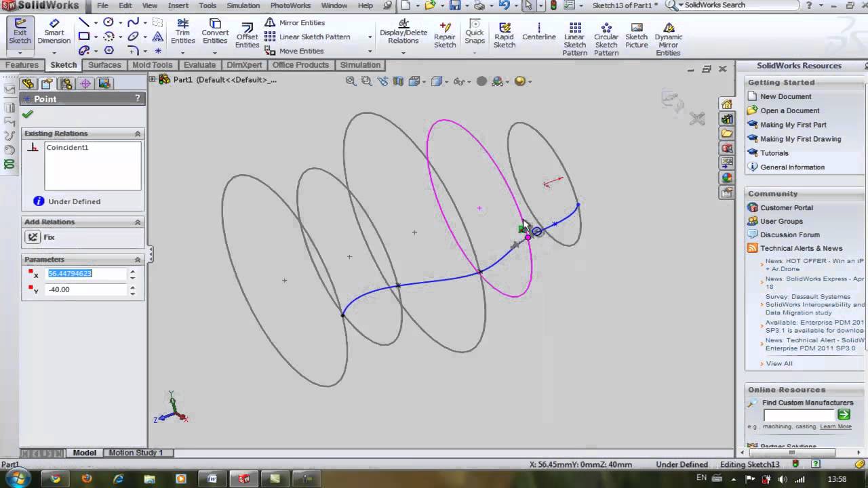The width and height of the screenshot is (868, 488).
Task: Accept the Point with the green check
Action: click(x=27, y=114)
